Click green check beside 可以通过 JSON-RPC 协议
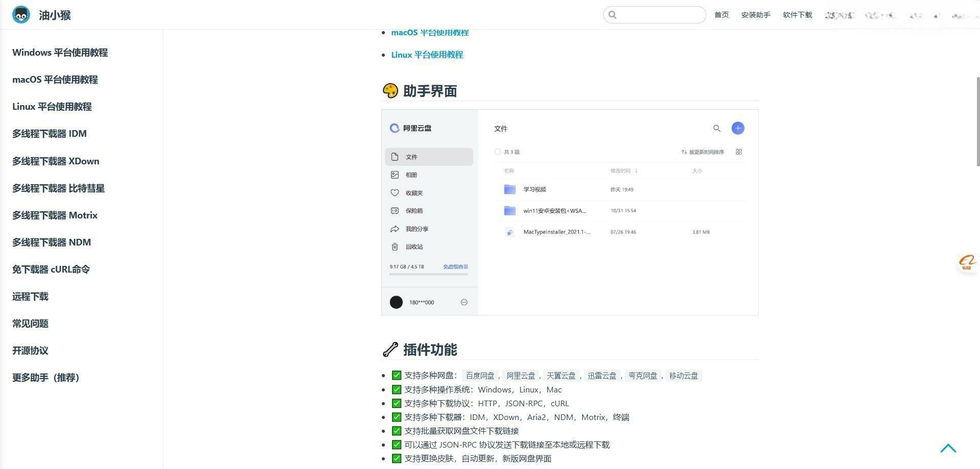The height and width of the screenshot is (469, 980). (x=396, y=445)
